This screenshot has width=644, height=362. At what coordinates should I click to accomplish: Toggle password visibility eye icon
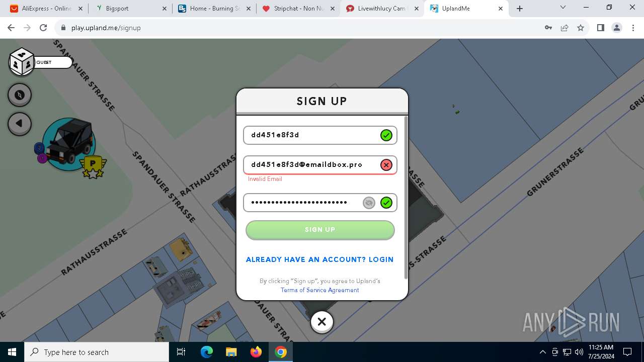tap(369, 203)
